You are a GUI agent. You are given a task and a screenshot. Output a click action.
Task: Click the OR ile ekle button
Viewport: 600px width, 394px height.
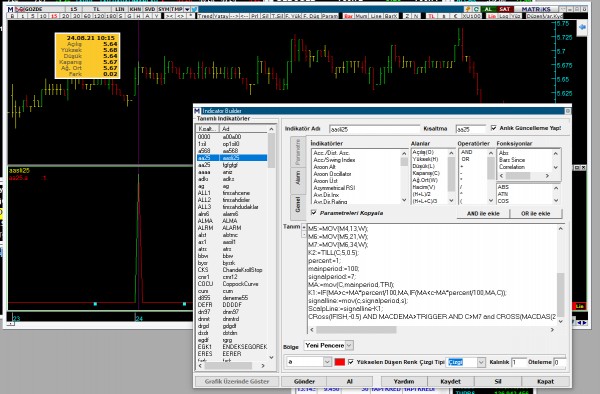pyautogui.click(x=536, y=213)
